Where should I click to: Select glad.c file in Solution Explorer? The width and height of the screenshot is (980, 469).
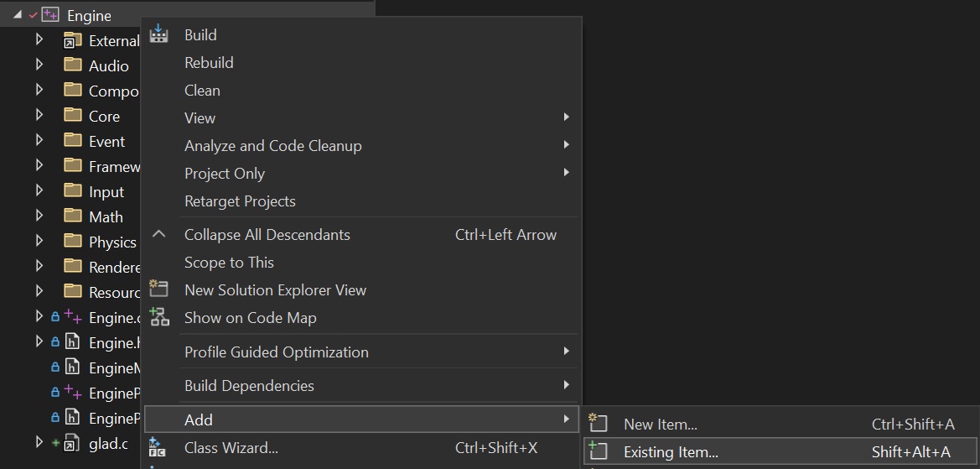point(108,443)
